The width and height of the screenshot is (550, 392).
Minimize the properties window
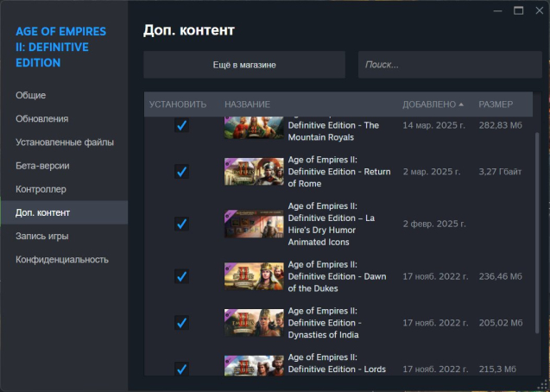(497, 11)
